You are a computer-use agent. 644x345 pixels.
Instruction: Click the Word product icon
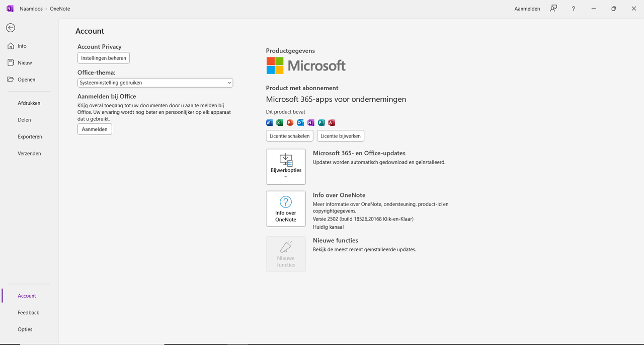click(x=269, y=122)
